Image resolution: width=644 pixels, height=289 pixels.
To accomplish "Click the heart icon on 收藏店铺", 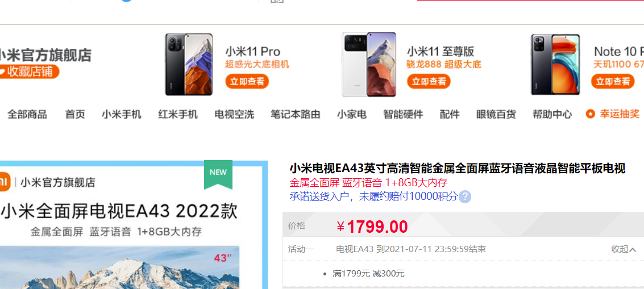I will [x=2, y=72].
